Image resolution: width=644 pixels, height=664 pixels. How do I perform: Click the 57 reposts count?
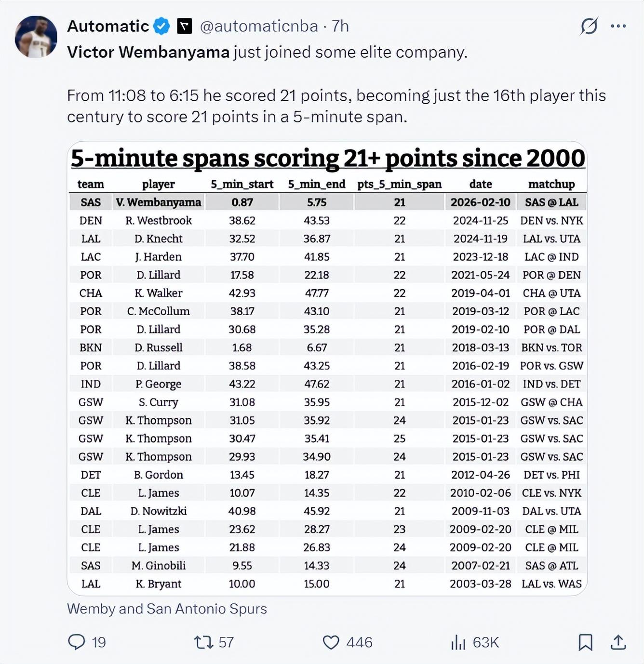point(226,642)
